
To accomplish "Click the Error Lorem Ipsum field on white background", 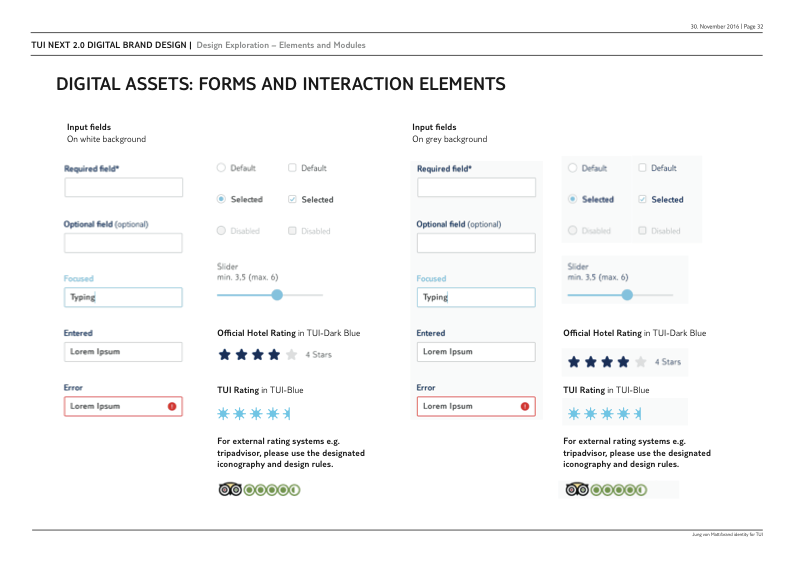I will 115,406.
